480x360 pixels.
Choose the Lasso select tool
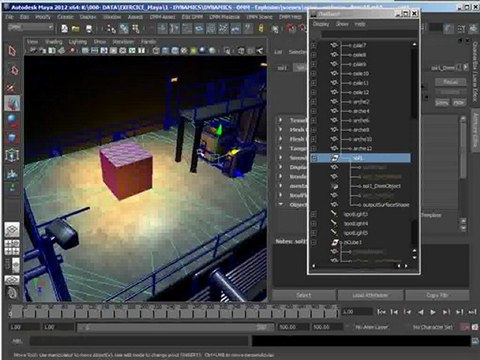click(13, 70)
